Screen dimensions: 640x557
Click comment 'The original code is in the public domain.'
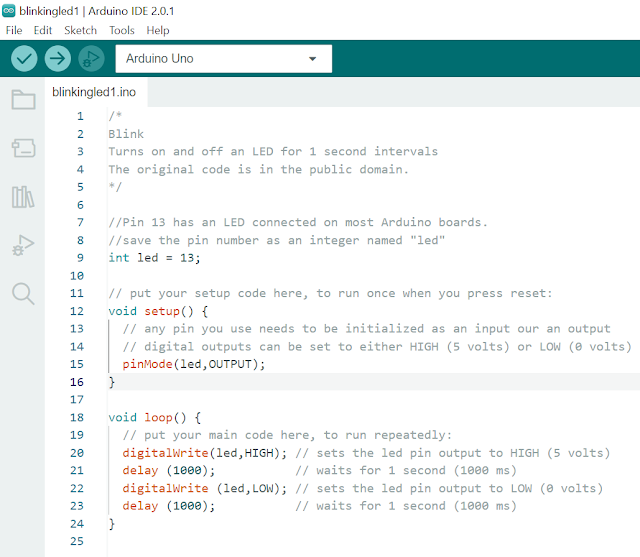[258, 169]
